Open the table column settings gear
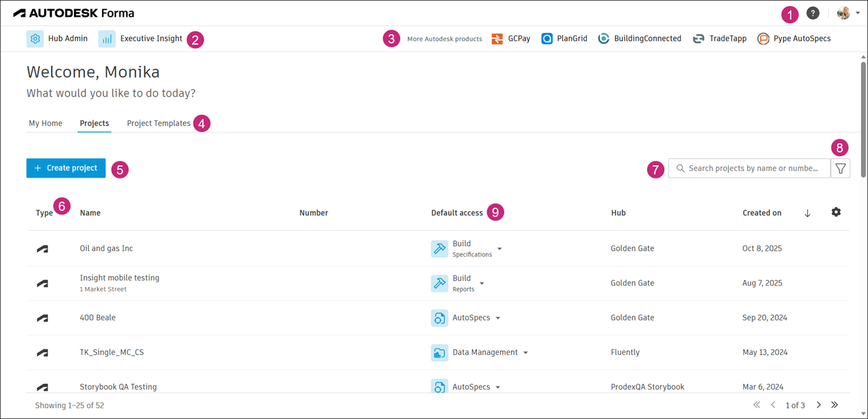This screenshot has height=419, width=868. tap(836, 212)
